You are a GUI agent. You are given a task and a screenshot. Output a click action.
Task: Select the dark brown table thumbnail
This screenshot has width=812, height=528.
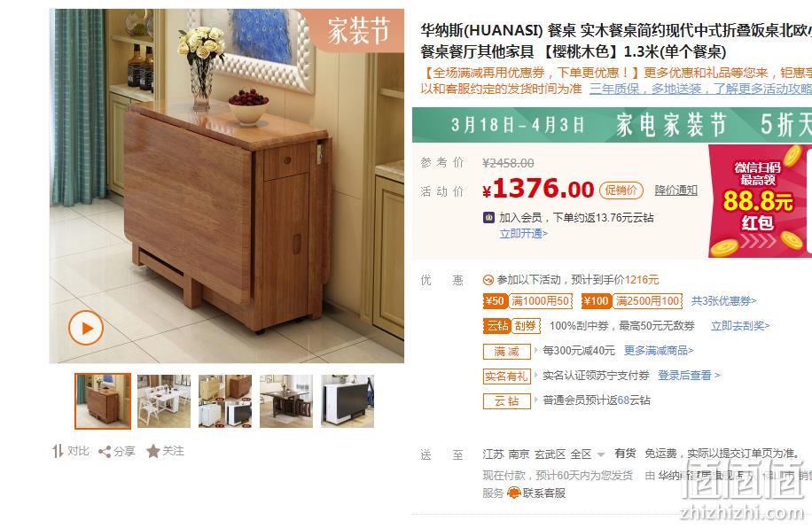[286, 401]
